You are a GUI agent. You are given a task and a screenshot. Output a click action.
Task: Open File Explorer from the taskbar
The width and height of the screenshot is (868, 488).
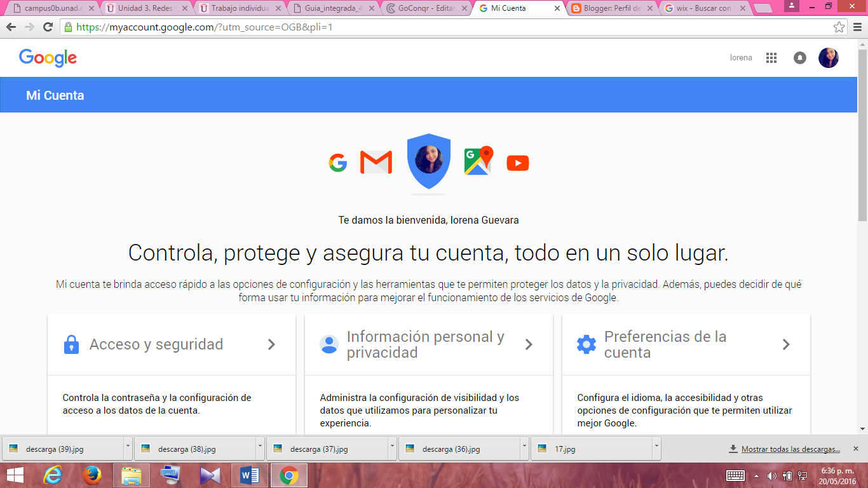(132, 475)
